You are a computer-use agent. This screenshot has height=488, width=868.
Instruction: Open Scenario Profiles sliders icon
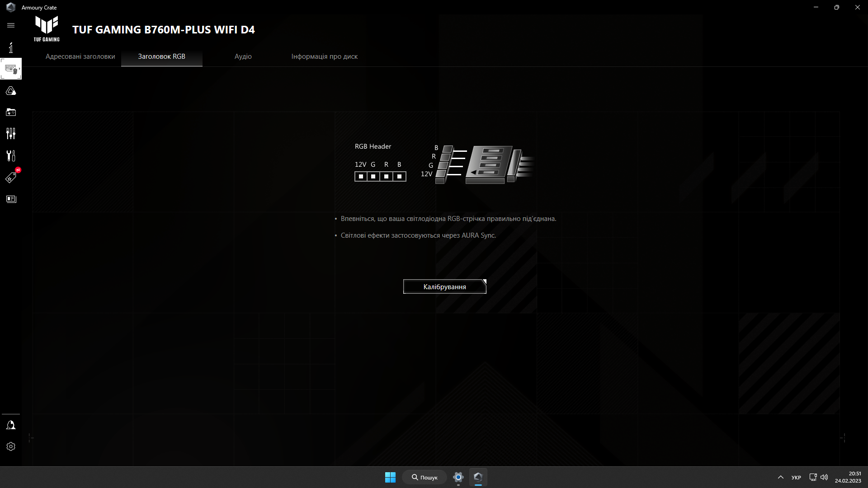point(11,134)
